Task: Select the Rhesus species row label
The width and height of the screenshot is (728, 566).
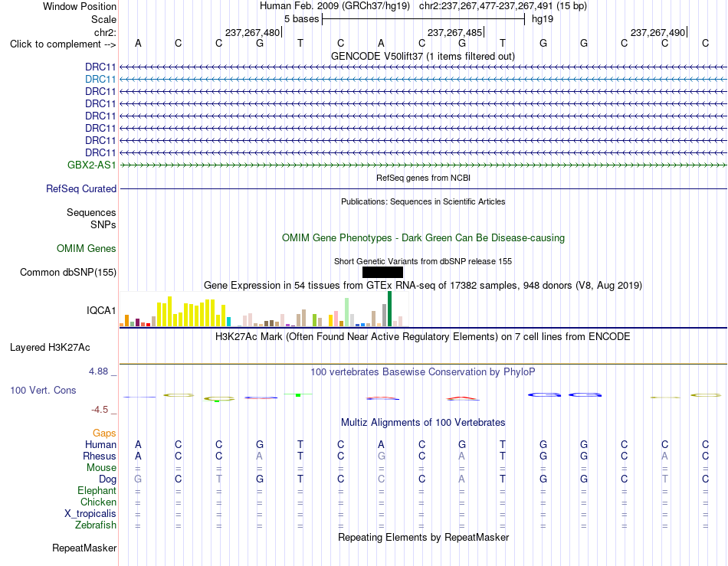Action: tap(100, 456)
